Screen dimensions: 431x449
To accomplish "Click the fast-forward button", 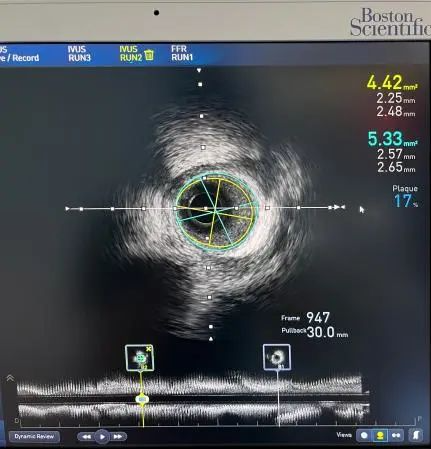I will click(118, 436).
